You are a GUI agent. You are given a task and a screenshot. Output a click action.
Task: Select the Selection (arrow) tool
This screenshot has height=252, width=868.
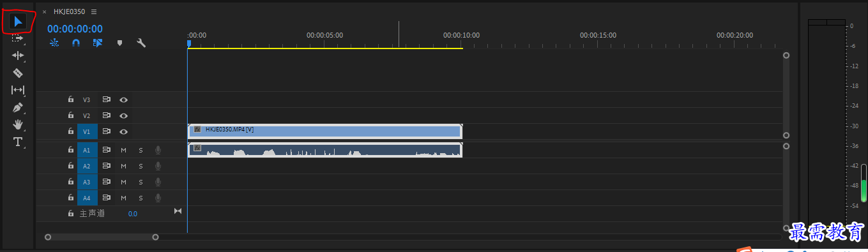pos(18,22)
